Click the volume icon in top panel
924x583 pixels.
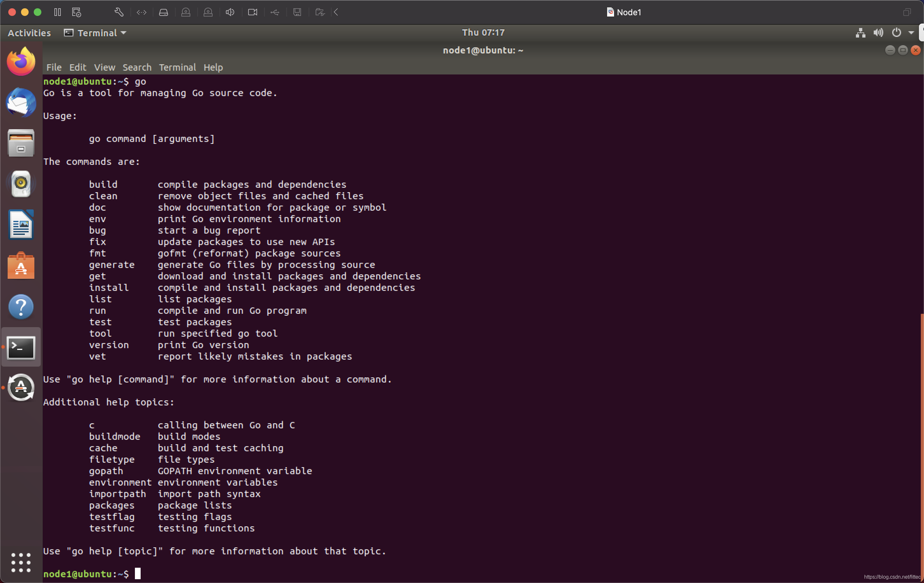pyautogui.click(x=878, y=33)
